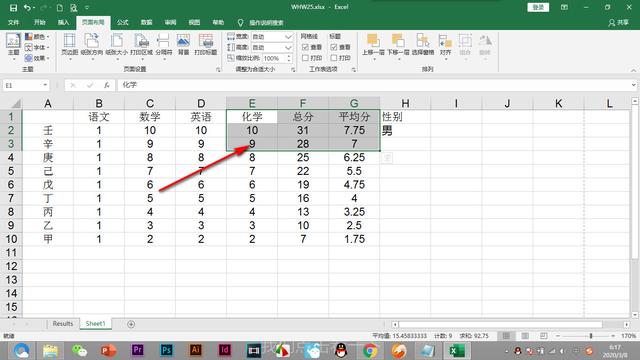Open Photoshop from the taskbar
640x360 pixels.
click(x=166, y=350)
